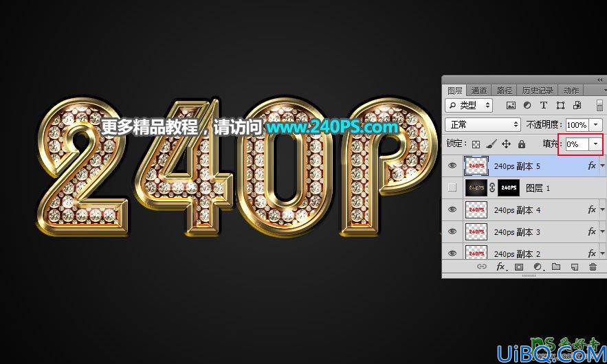Click the link layers chain icon
607x364 pixels.
[482, 266]
